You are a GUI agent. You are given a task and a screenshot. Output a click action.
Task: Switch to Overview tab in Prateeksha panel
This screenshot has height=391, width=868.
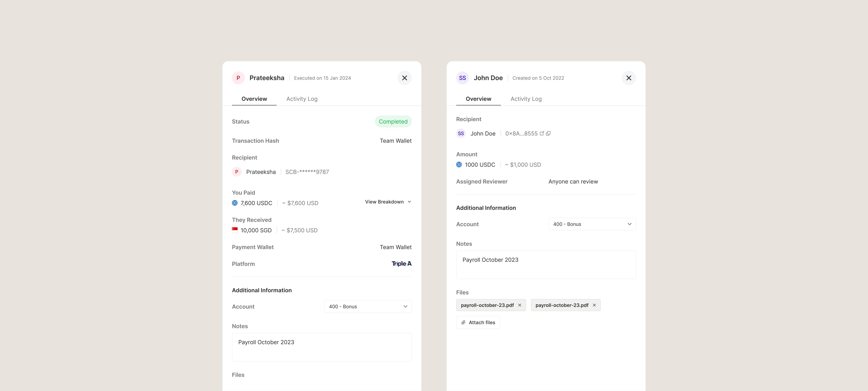tap(254, 99)
